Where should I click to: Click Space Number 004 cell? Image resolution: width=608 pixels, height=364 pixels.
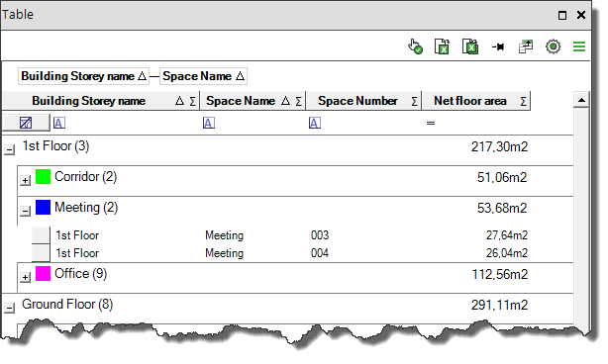pos(320,253)
